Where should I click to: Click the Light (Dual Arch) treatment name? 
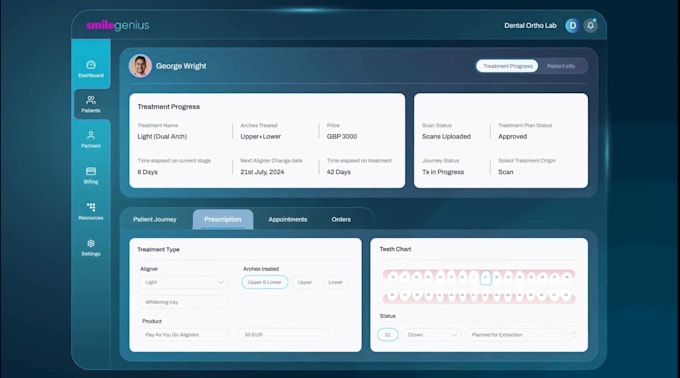click(162, 137)
